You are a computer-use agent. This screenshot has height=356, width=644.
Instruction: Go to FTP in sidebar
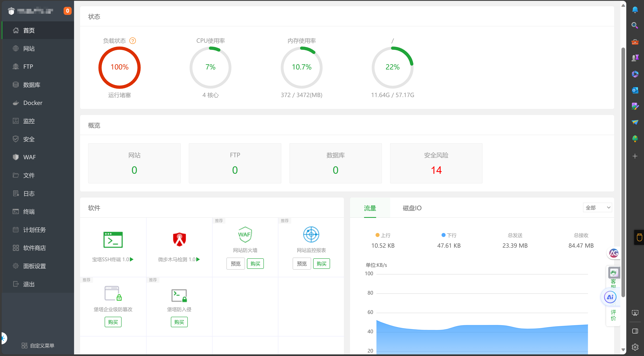coord(38,66)
